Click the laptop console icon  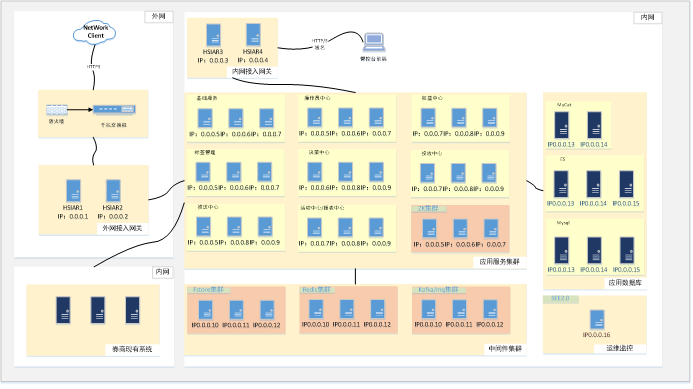374,42
